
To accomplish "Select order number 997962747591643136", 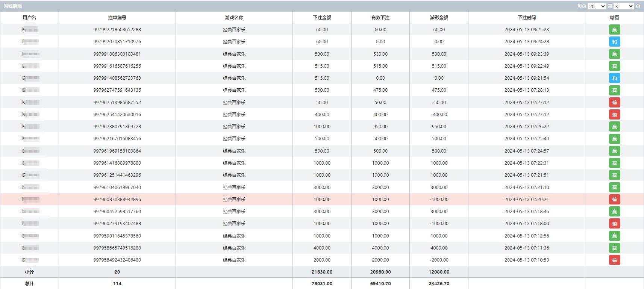I will pos(117,90).
